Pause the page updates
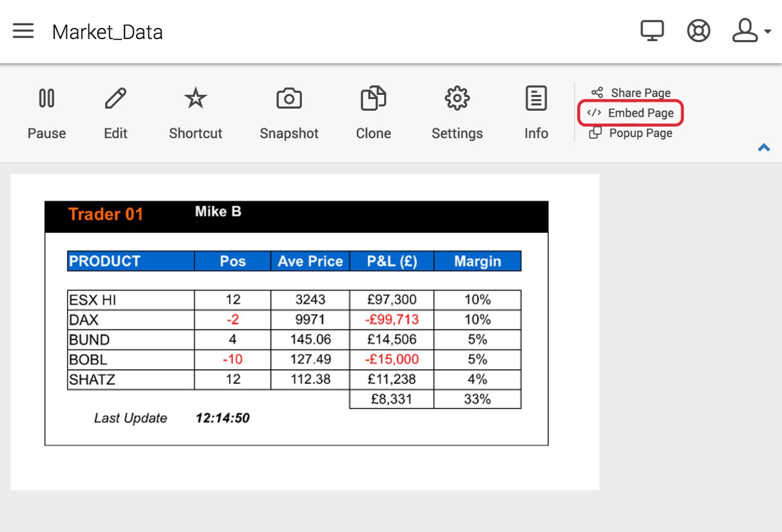Image resolution: width=782 pixels, height=532 pixels. pyautogui.click(x=47, y=114)
